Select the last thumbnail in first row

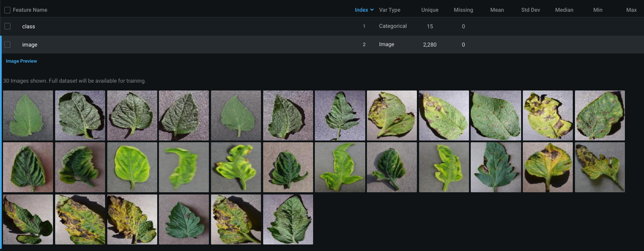[x=599, y=115]
